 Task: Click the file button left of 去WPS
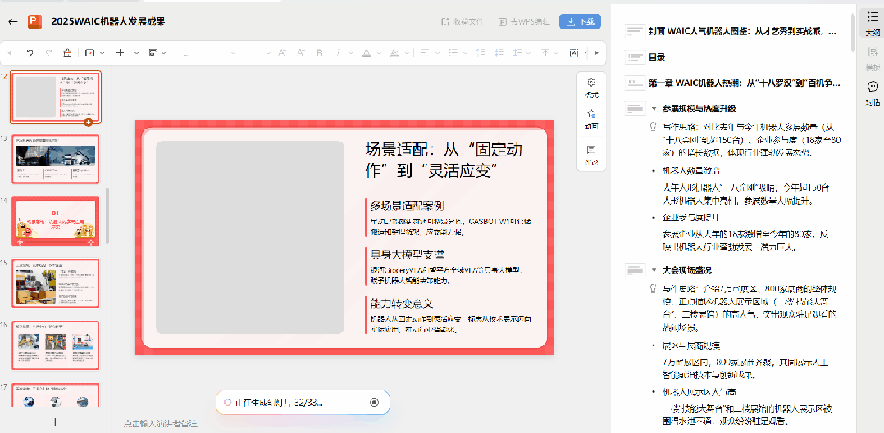tap(462, 22)
